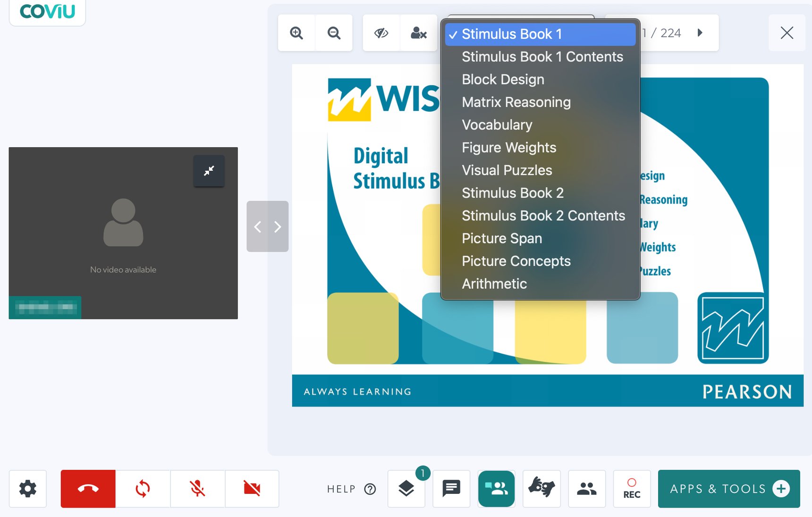Select Picture Span option
The image size is (812, 517).
[540, 238]
